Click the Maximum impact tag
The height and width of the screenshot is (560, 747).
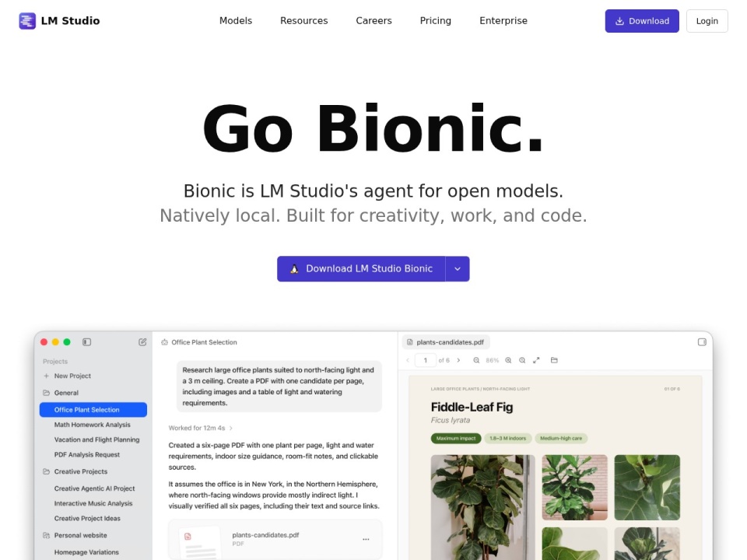coord(456,439)
